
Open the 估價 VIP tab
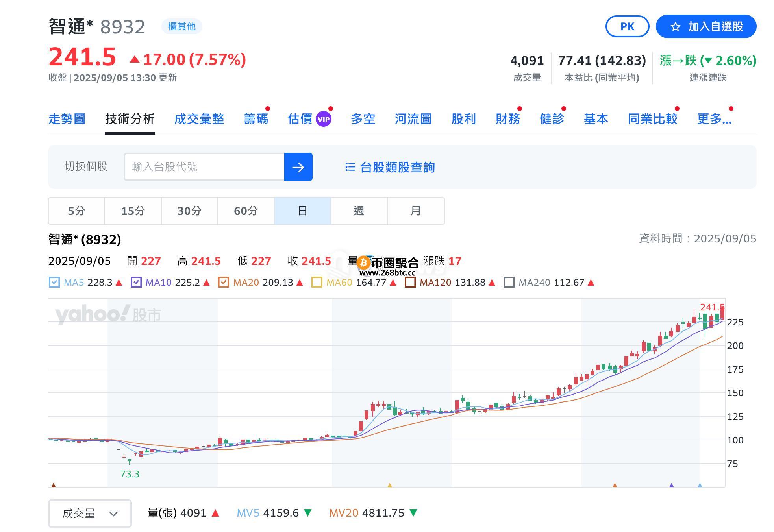click(309, 118)
